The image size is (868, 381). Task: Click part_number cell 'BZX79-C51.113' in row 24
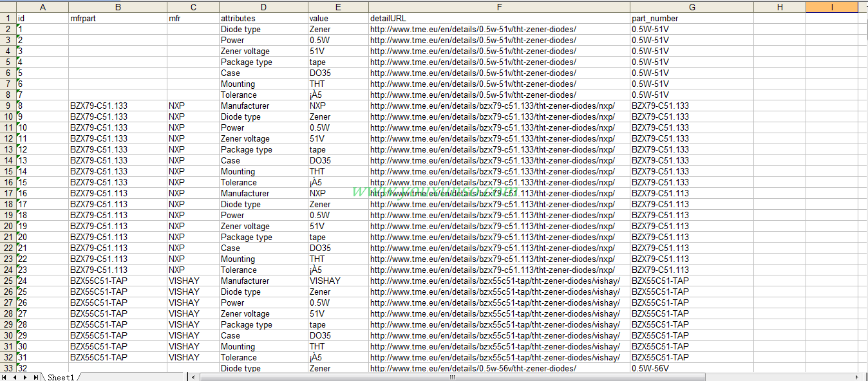[692, 270]
